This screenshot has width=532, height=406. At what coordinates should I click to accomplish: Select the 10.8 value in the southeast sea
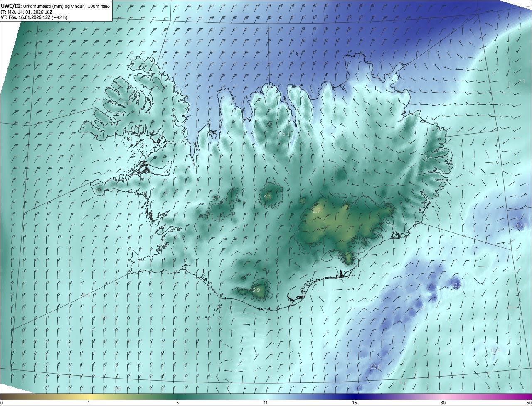point(495,351)
